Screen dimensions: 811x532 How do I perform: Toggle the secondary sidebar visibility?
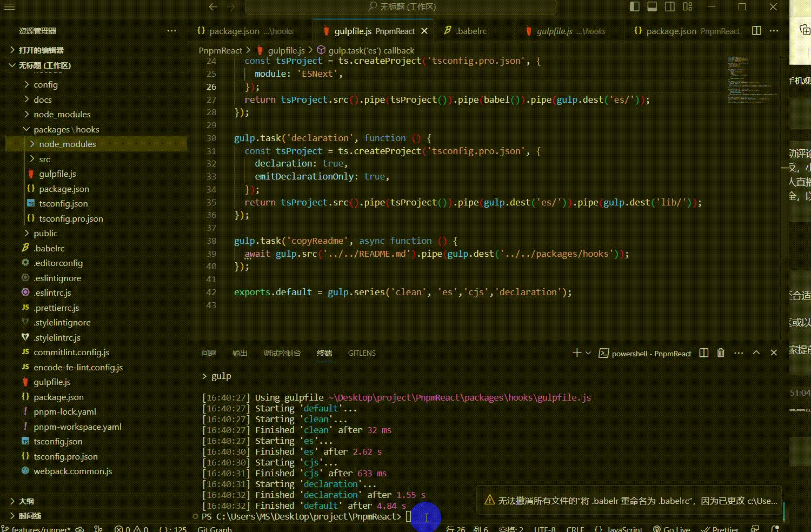670,7
